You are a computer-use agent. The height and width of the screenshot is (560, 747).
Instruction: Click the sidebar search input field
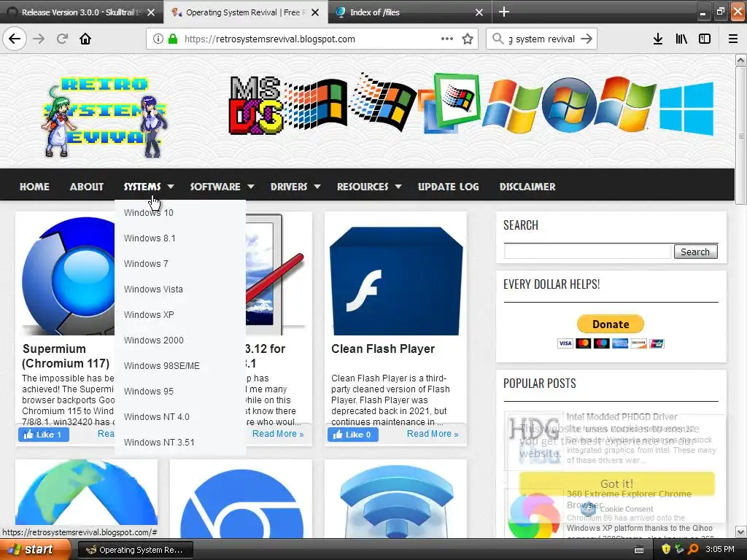[587, 252]
